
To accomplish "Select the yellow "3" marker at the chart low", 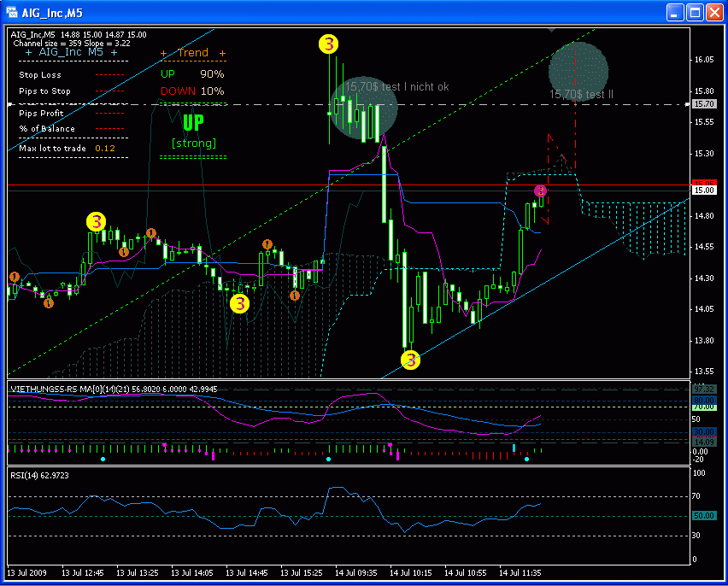I will click(x=409, y=360).
